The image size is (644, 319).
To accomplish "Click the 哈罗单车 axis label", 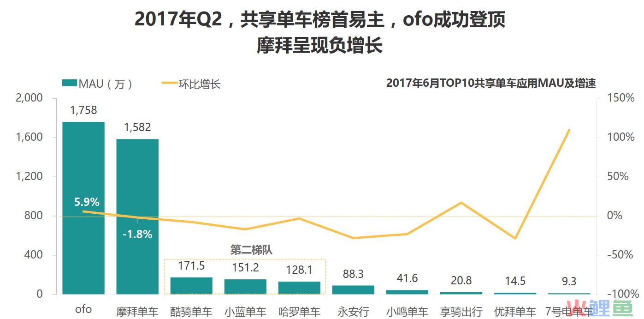I will point(299,311).
